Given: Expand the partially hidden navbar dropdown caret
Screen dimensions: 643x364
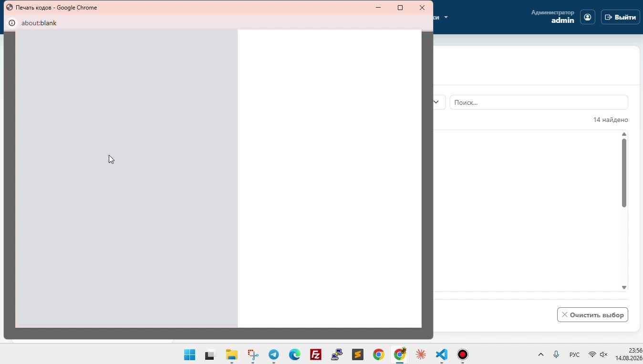Looking at the screenshot, I should pyautogui.click(x=446, y=17).
